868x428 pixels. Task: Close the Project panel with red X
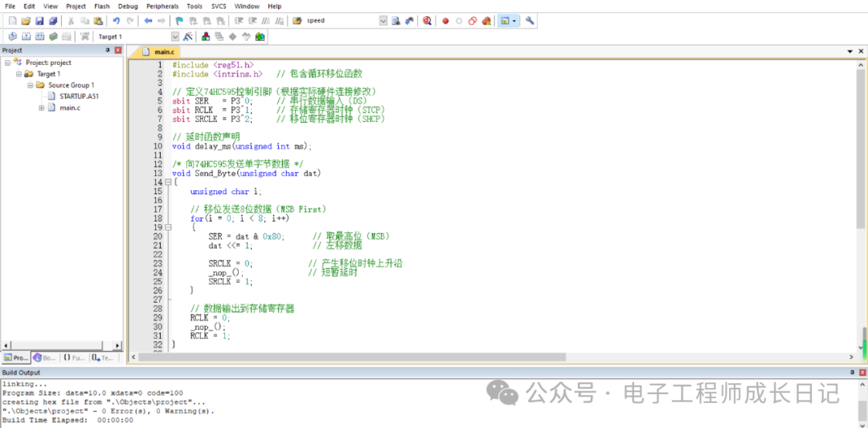pyautogui.click(x=118, y=51)
